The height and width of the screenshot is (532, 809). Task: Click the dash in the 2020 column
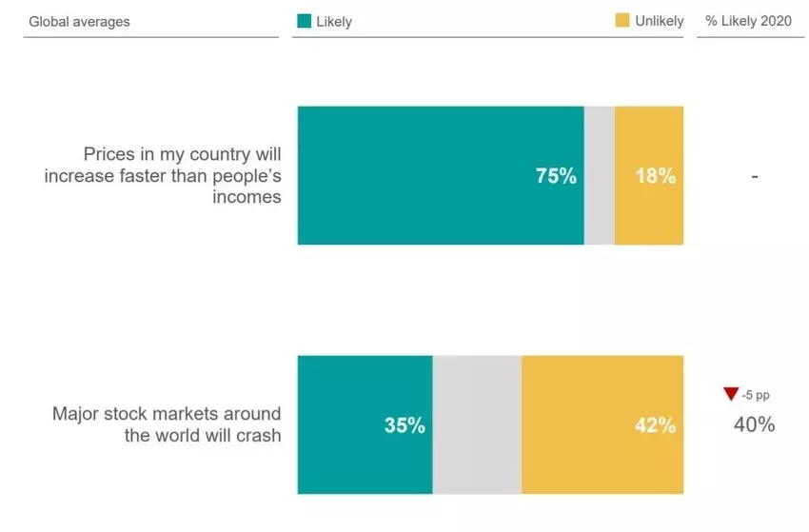coord(753,176)
